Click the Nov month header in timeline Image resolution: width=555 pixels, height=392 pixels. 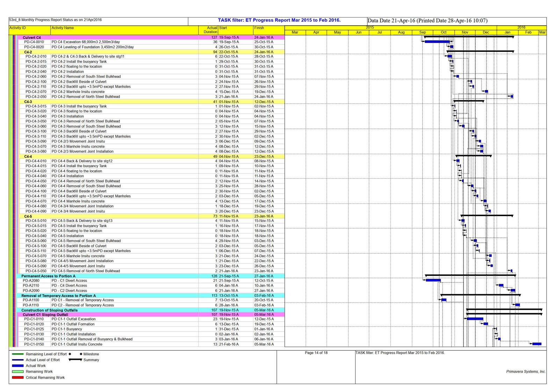(x=465, y=32)
